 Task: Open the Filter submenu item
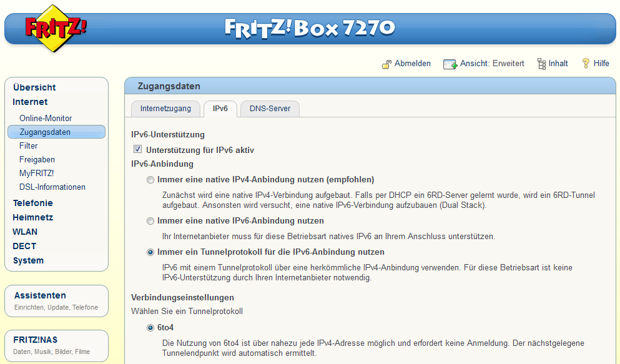tap(29, 146)
